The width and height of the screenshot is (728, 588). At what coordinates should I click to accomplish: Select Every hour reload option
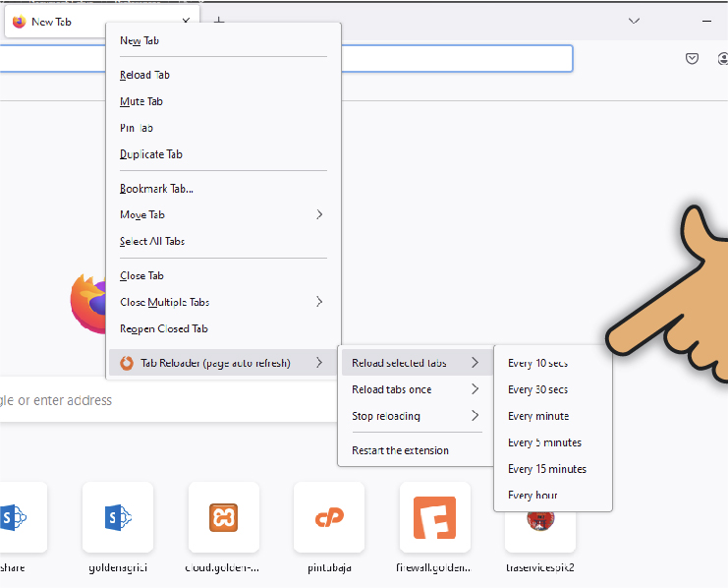532,496
